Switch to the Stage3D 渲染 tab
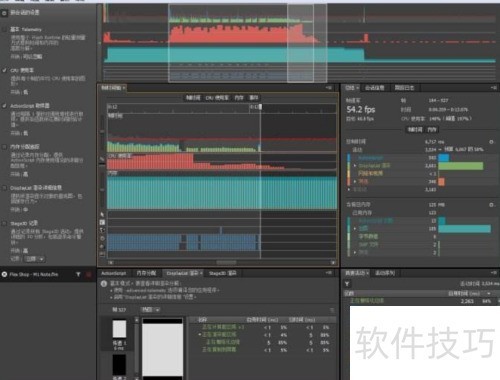500x380 pixels. pos(222,273)
